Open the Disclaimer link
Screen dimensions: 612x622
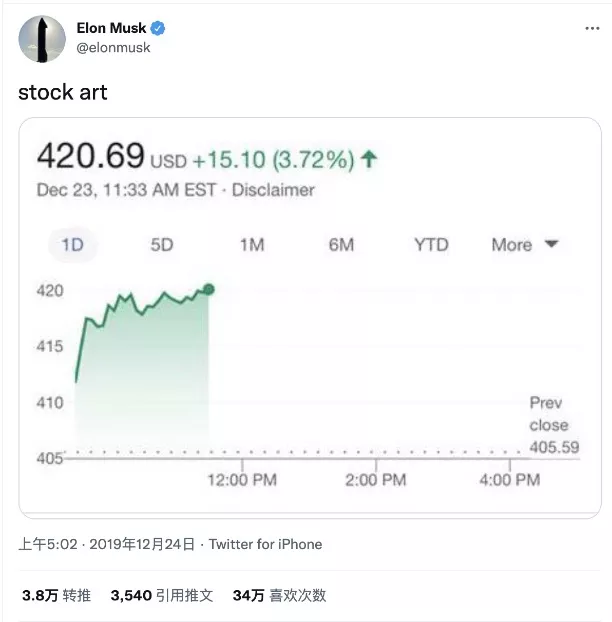(273, 190)
